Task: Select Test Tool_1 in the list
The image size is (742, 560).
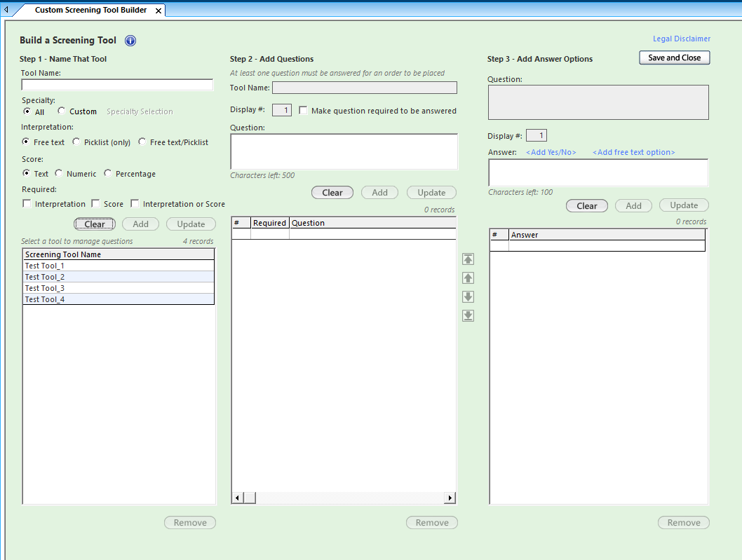Action: pos(119,266)
